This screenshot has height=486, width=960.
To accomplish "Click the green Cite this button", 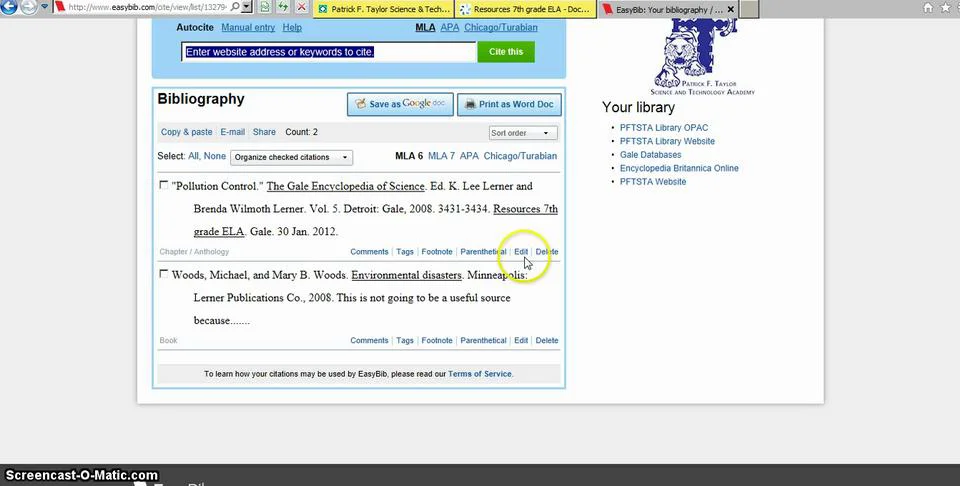I will [506, 52].
